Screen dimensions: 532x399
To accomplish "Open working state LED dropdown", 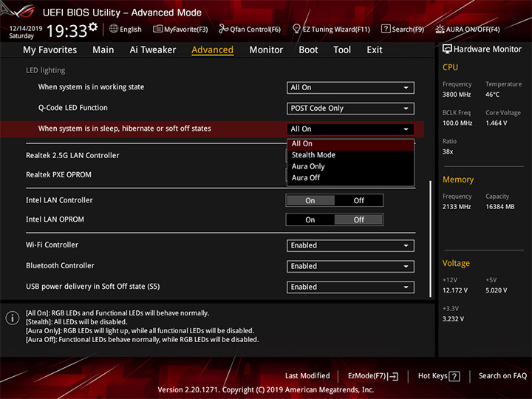I will click(350, 87).
